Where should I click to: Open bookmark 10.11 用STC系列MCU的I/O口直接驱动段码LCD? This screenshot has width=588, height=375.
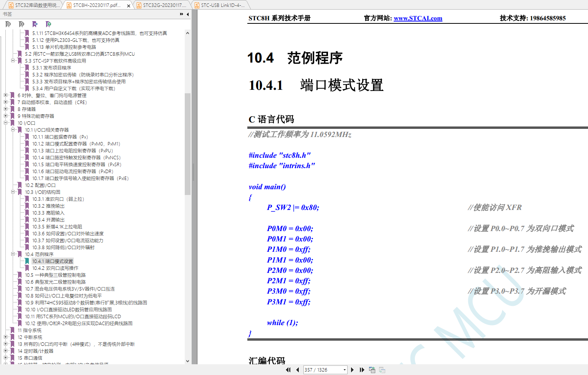[x=73, y=316]
